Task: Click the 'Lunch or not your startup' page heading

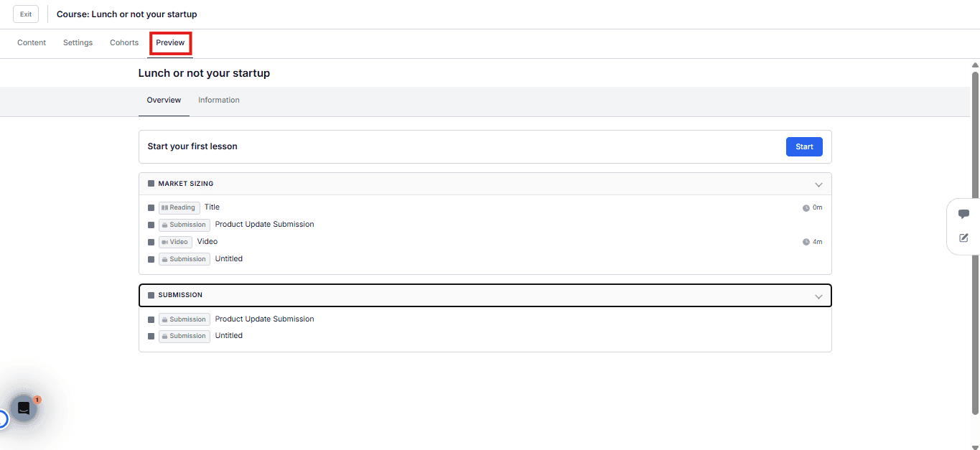Action: 204,73
